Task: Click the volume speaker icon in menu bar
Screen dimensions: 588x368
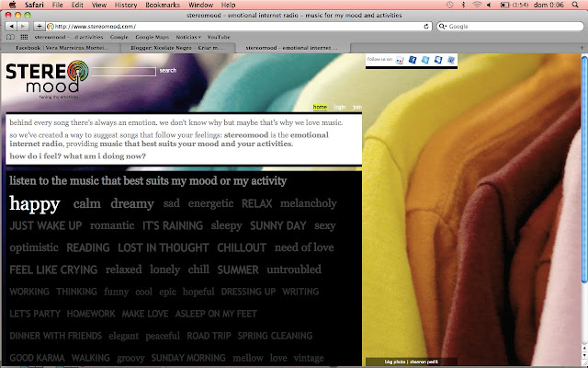Action: click(x=489, y=5)
